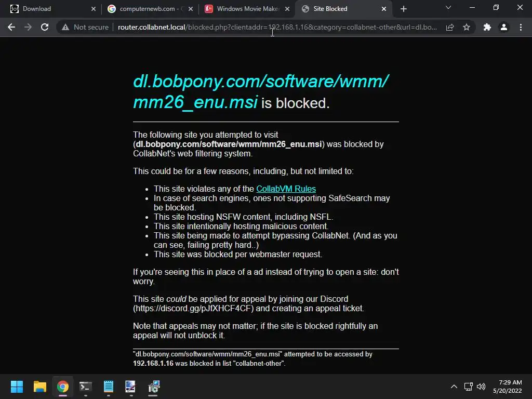The image size is (532, 399).
Task: Click the blocked URL heading text
Action: point(261,91)
